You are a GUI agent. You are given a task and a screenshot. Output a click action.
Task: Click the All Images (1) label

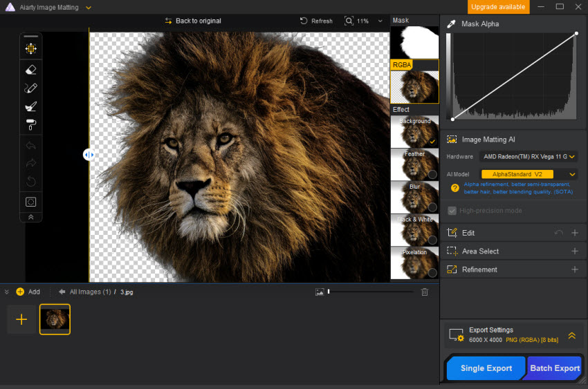91,292
